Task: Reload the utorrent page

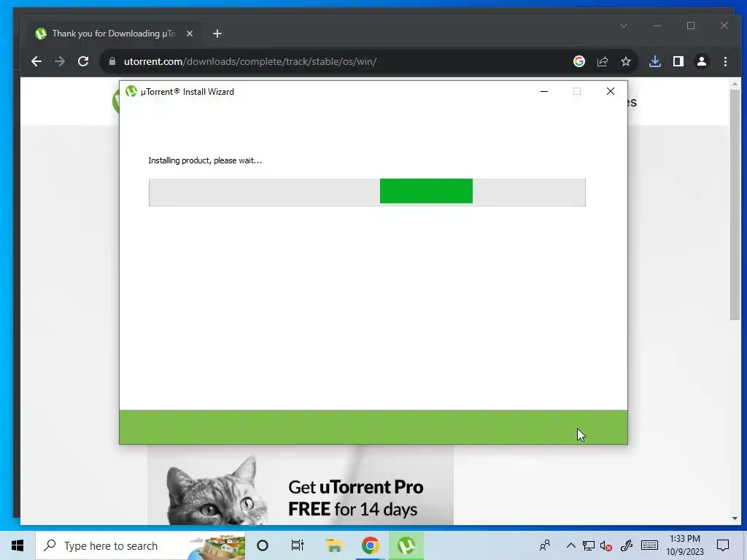Action: click(83, 61)
